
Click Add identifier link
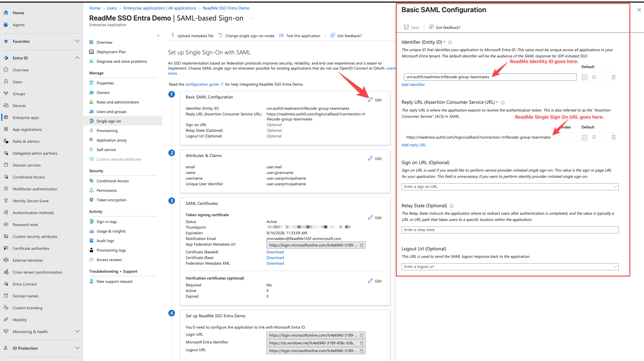point(413,85)
